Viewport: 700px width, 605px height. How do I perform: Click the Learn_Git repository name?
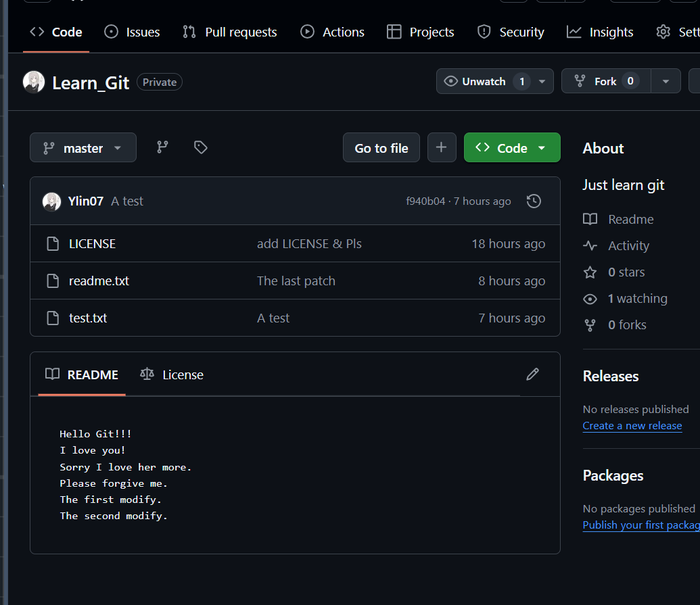coord(91,82)
